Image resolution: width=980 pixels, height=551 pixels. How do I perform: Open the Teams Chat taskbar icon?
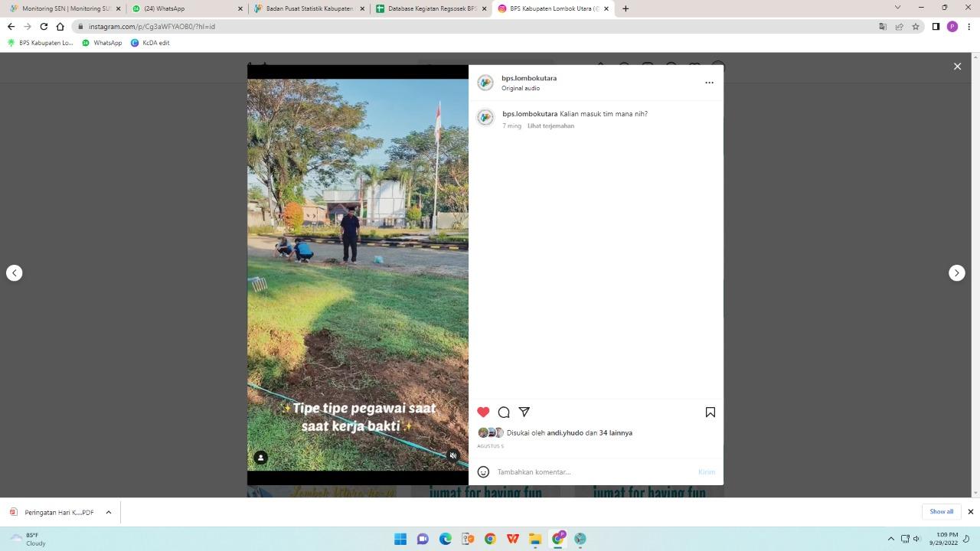(423, 539)
